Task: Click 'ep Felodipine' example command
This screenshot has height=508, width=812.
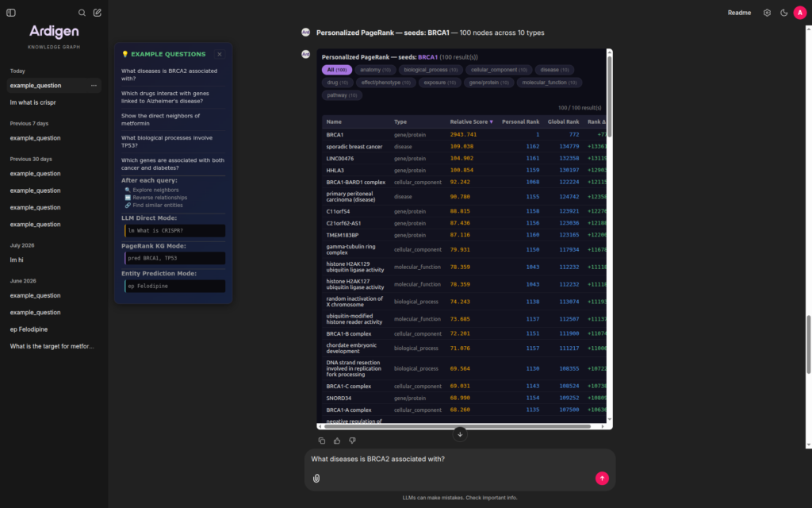Action: (x=174, y=286)
